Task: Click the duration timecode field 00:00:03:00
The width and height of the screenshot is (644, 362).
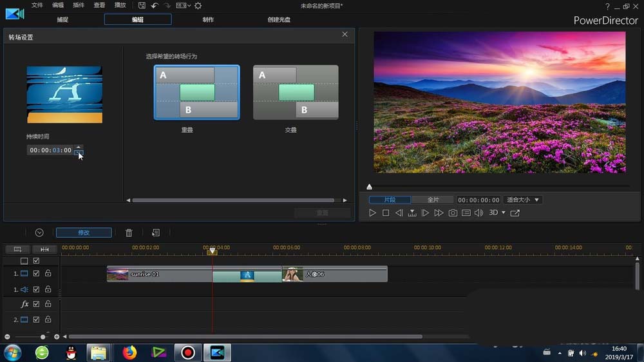Action: 50,150
